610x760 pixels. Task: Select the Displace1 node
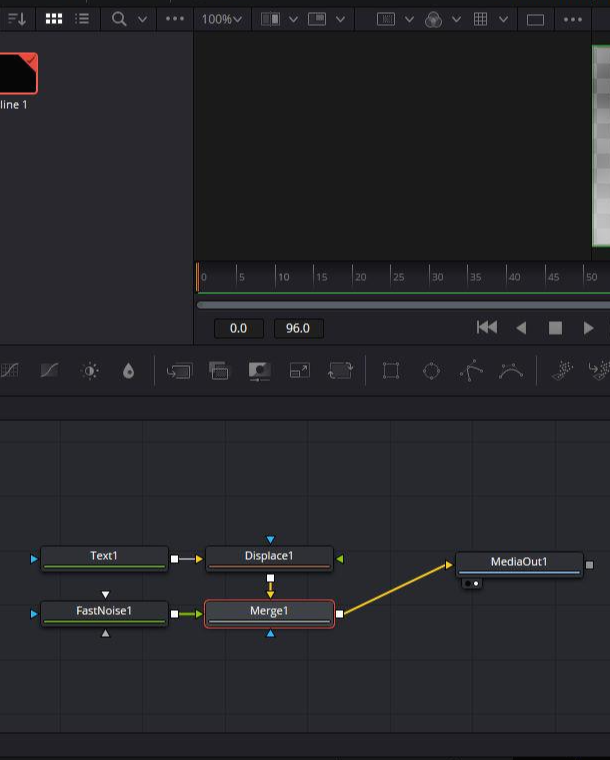click(x=269, y=558)
